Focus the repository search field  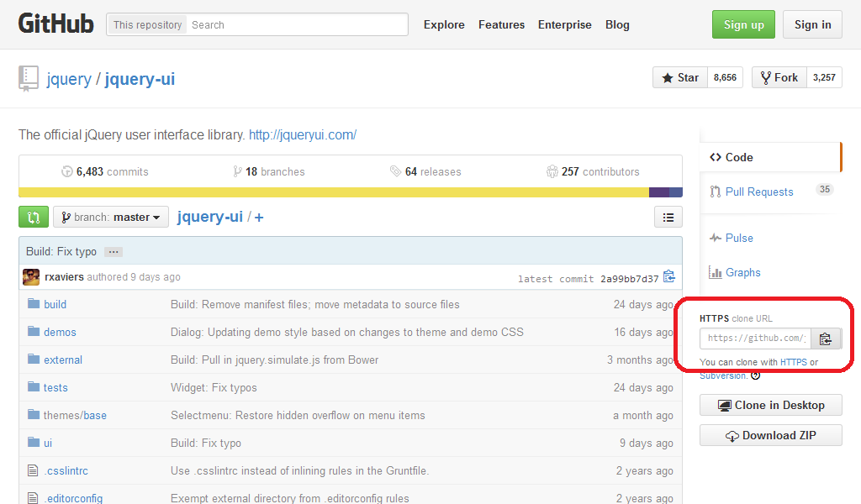coord(297,24)
